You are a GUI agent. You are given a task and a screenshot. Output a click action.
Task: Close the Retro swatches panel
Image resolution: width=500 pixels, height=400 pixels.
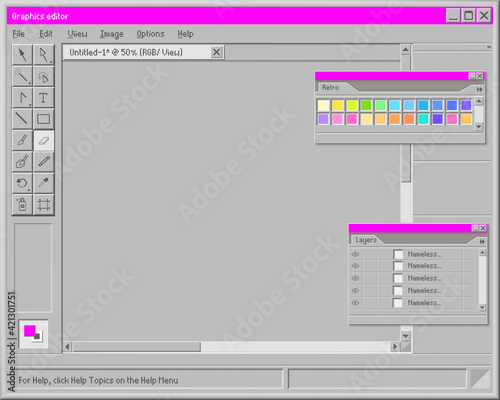(480, 76)
